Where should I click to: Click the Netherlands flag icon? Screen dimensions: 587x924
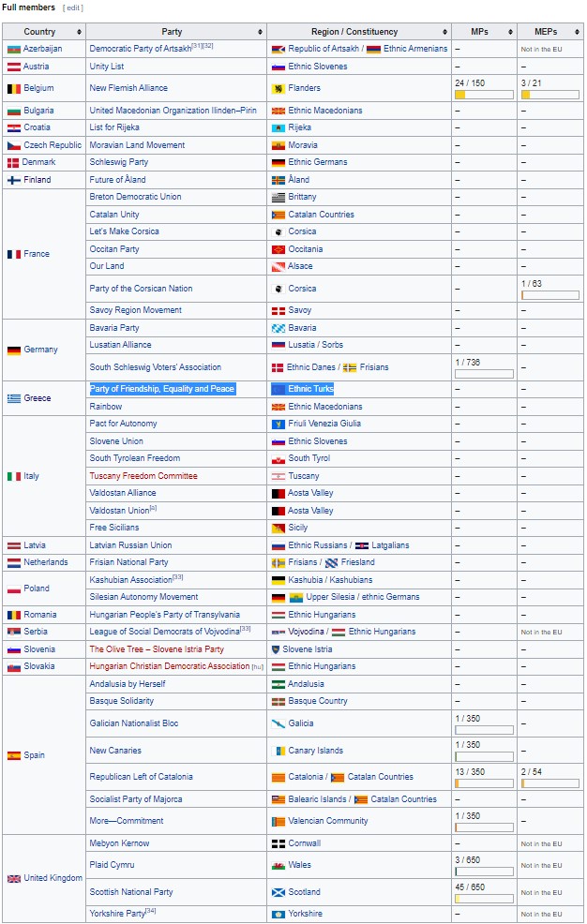[x=13, y=563]
